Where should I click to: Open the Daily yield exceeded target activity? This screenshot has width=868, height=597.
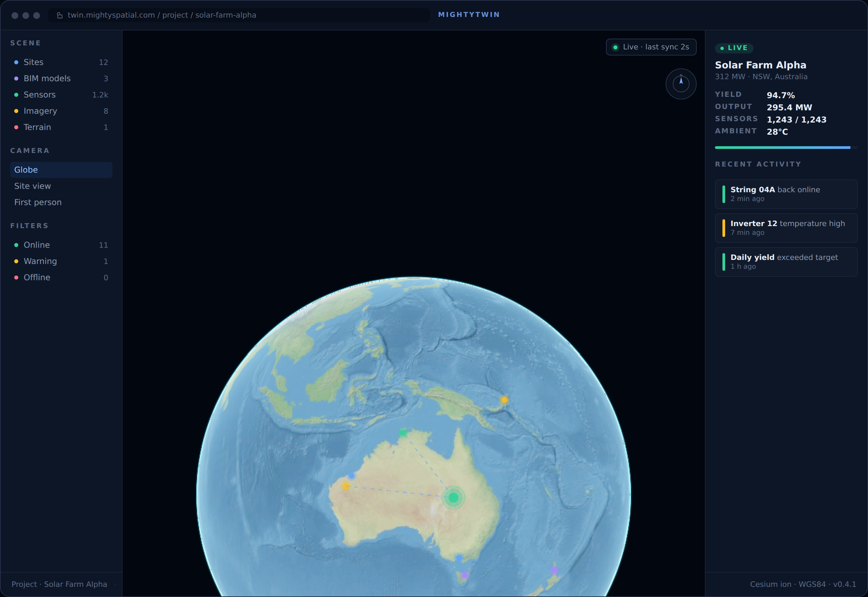(786, 262)
